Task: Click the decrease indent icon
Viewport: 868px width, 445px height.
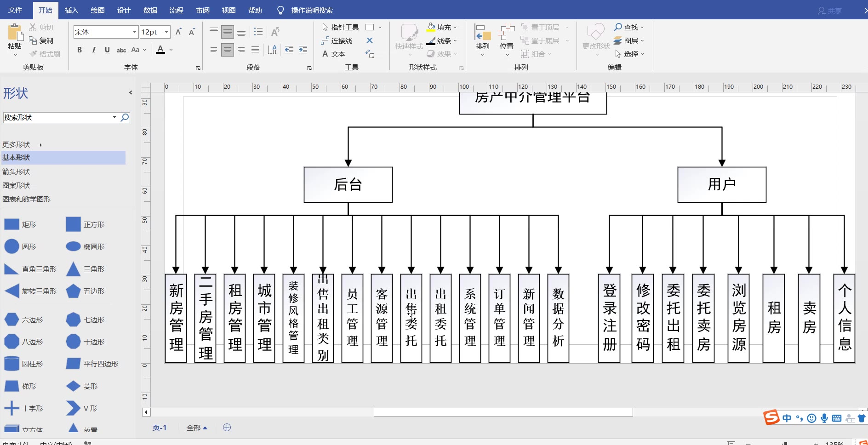Action: pos(289,50)
